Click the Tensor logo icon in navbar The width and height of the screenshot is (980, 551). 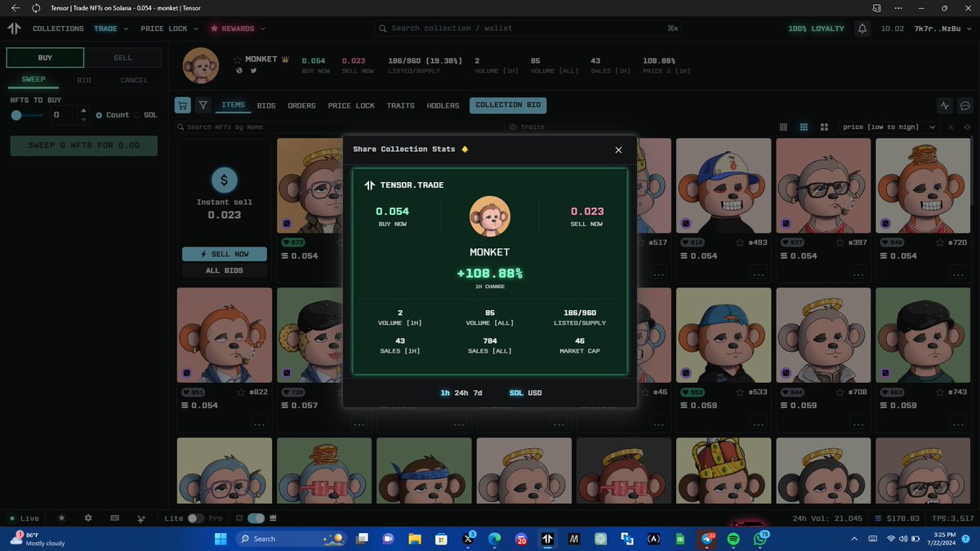(14, 29)
